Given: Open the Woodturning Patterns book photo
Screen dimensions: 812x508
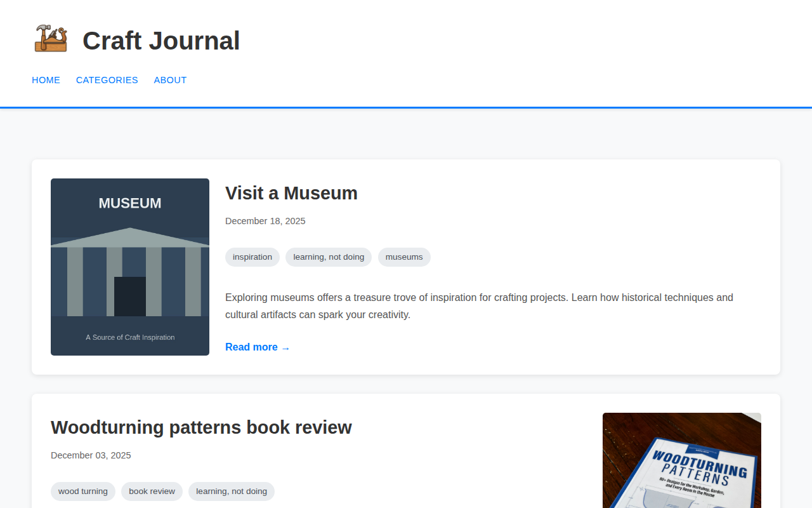Looking at the screenshot, I should click(682, 460).
